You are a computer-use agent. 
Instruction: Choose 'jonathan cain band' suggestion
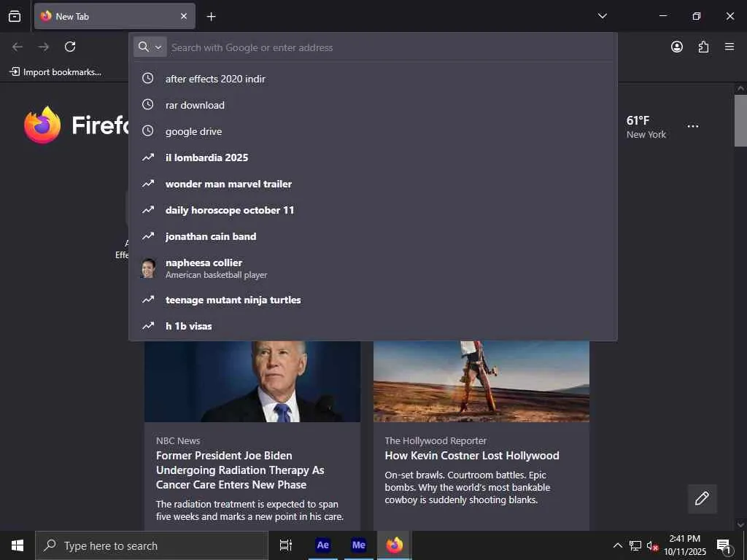373,236
